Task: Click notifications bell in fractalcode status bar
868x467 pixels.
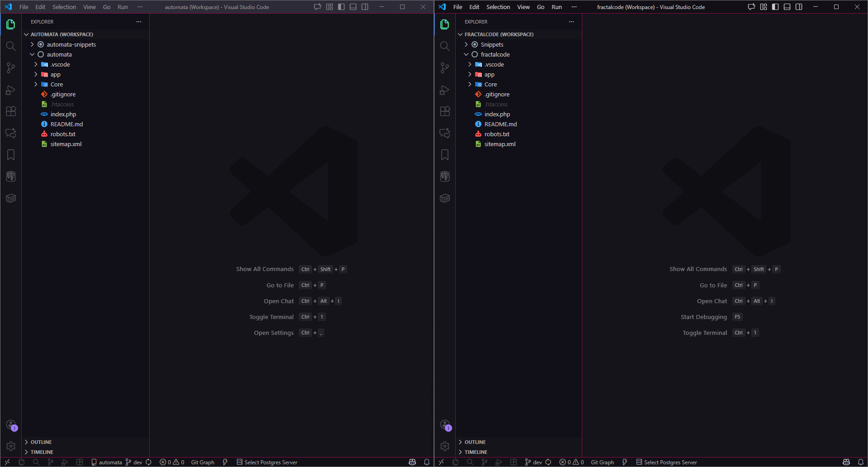Action: pos(861,462)
